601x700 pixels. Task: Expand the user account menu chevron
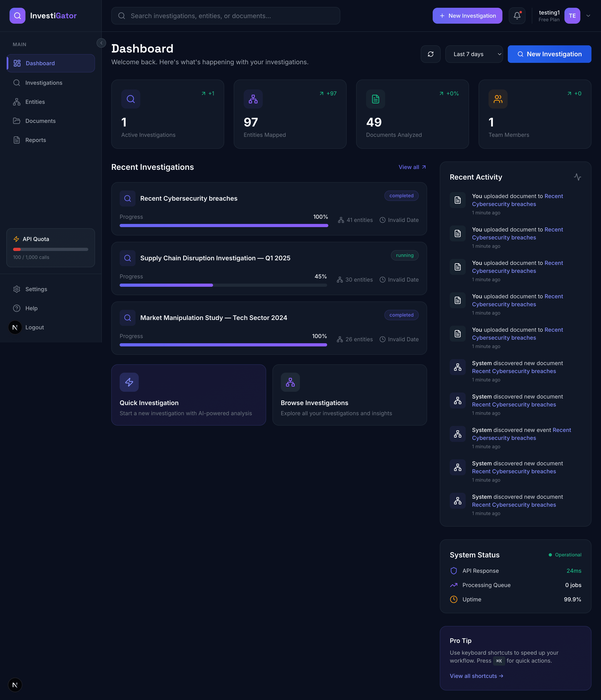point(588,16)
